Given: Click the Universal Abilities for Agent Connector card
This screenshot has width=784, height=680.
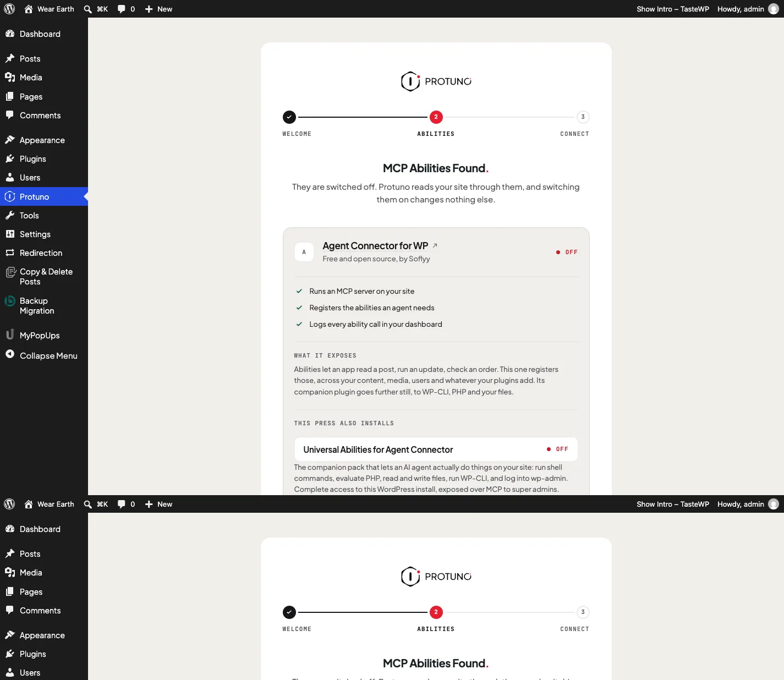Looking at the screenshot, I should click(436, 449).
